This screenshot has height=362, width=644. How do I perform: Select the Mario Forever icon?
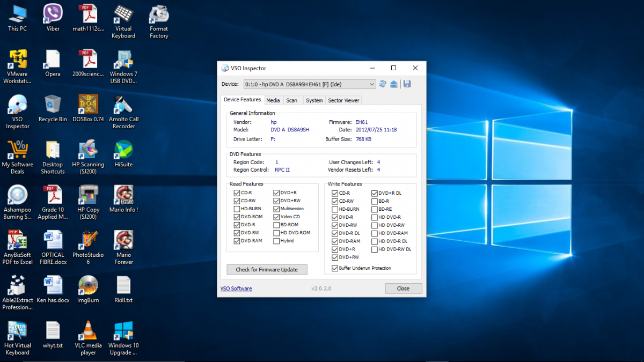[x=123, y=248]
